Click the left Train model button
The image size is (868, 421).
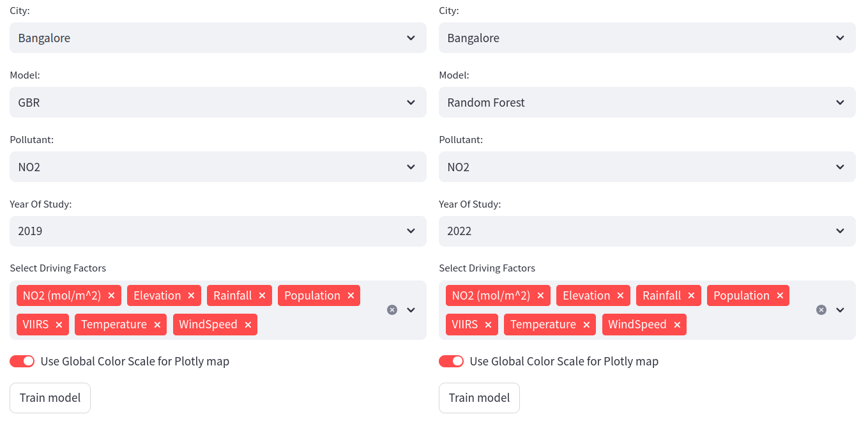coord(50,398)
